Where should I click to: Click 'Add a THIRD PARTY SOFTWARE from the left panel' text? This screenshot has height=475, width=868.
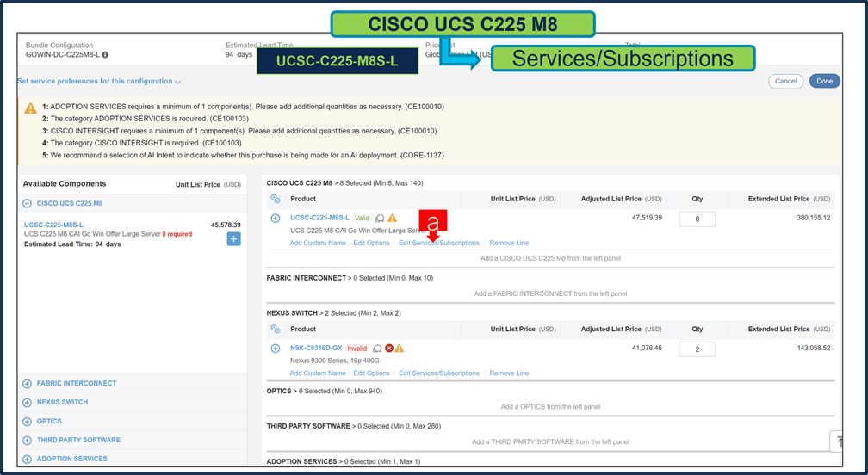point(550,441)
